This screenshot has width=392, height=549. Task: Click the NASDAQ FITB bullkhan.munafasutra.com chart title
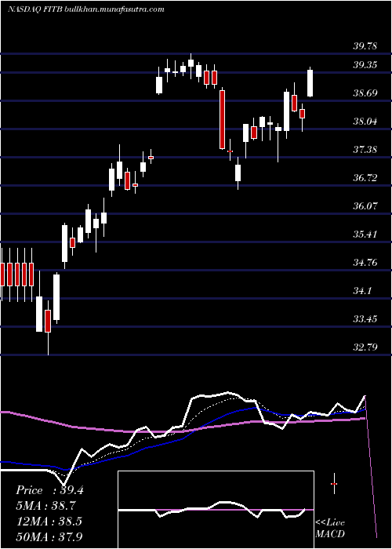(x=85, y=9)
